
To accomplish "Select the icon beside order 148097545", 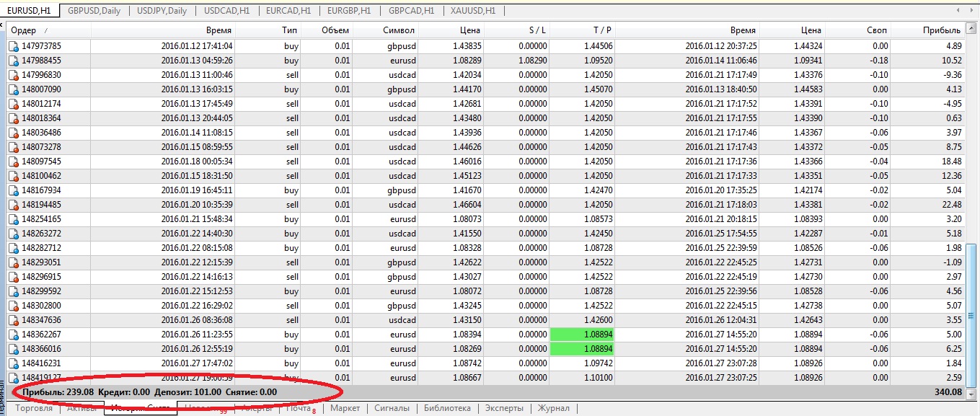I will click(14, 161).
